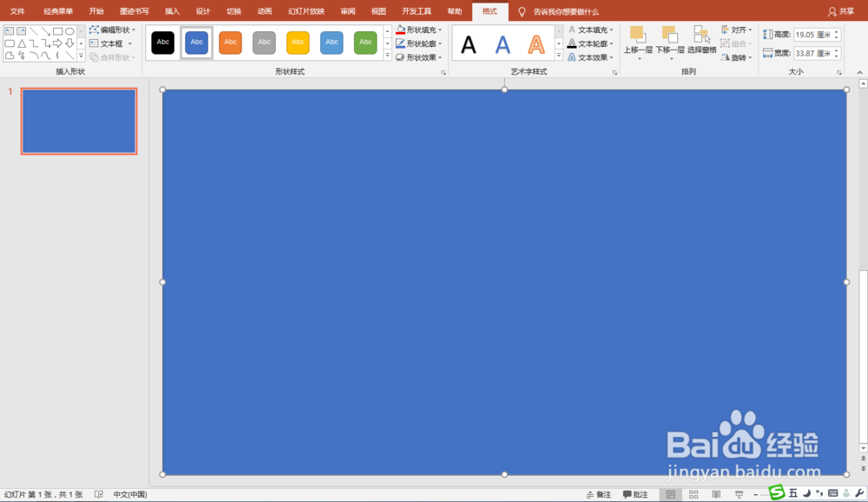Click Bring Forward (上移一层) icon
Screen dimensions: 868x502
pyautogui.click(x=638, y=35)
